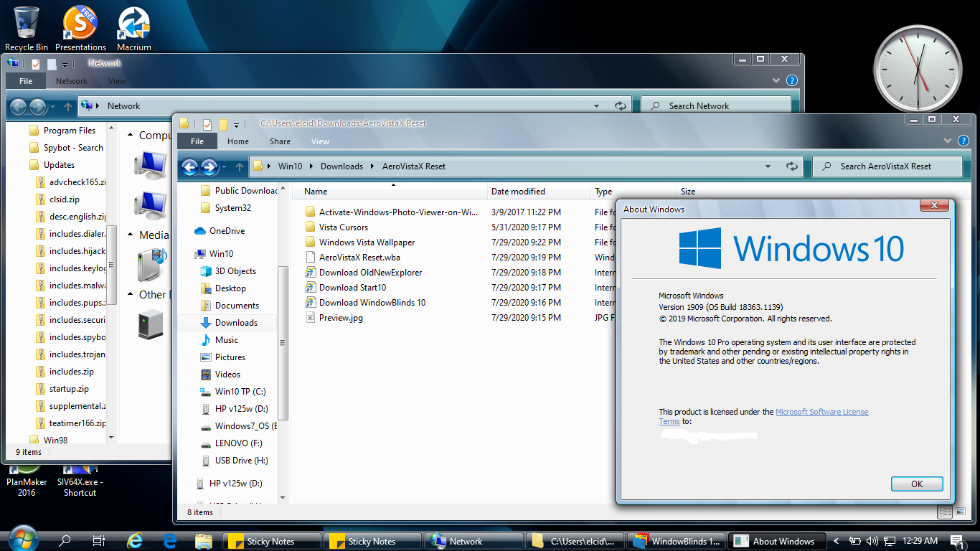Sort by Date modified column header

tap(540, 192)
